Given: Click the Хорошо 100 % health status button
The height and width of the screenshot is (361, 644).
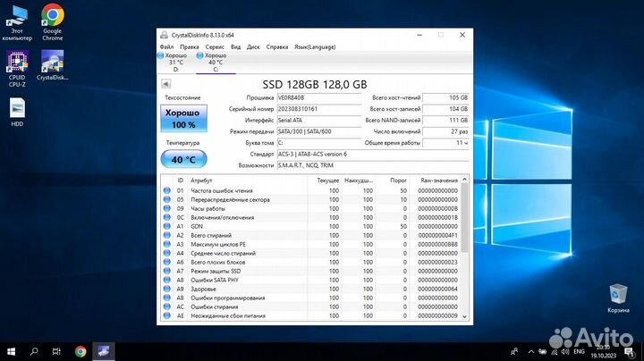Looking at the screenshot, I should [183, 119].
